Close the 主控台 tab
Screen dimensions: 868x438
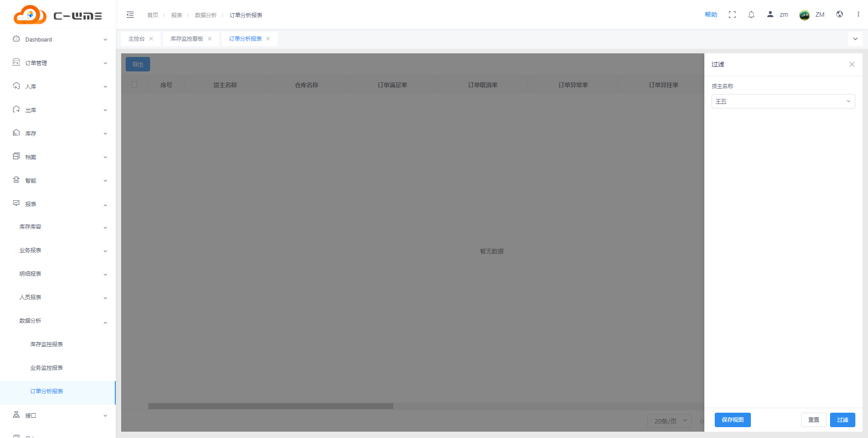(151, 38)
